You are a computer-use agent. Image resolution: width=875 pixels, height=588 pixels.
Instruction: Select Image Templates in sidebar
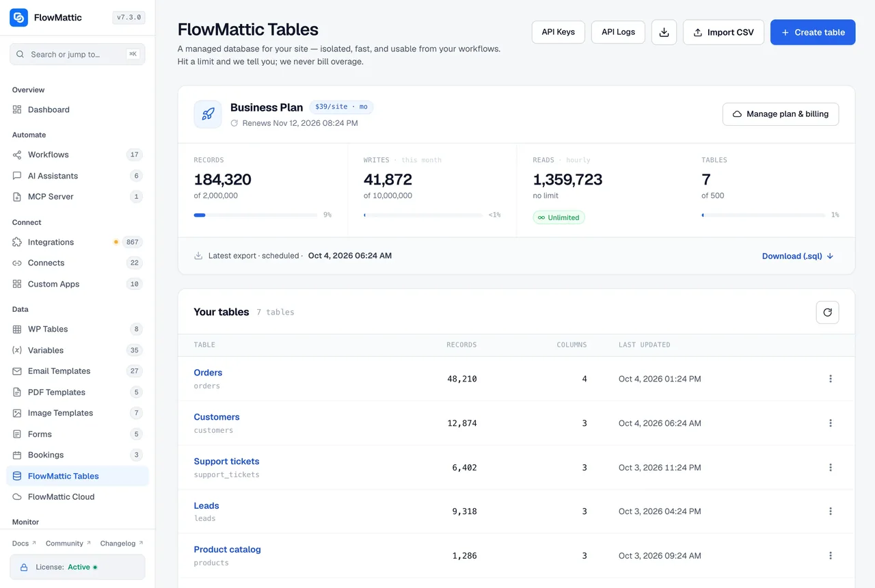[x=77, y=413]
